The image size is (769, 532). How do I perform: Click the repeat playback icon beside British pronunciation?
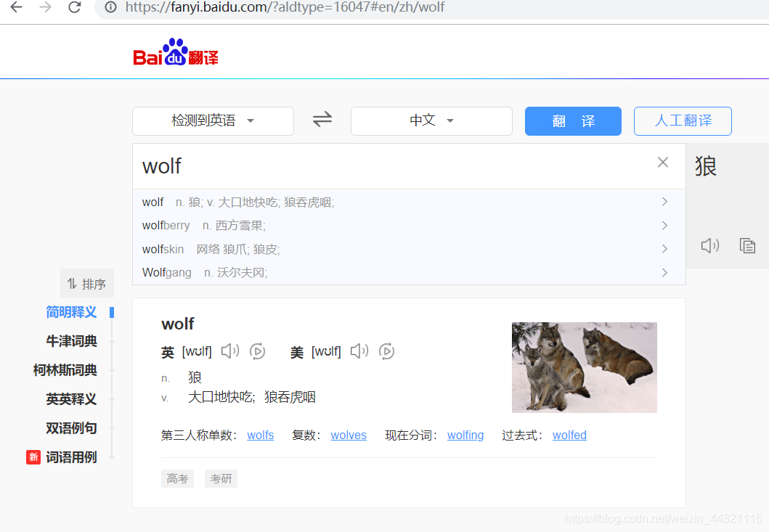coord(257,351)
